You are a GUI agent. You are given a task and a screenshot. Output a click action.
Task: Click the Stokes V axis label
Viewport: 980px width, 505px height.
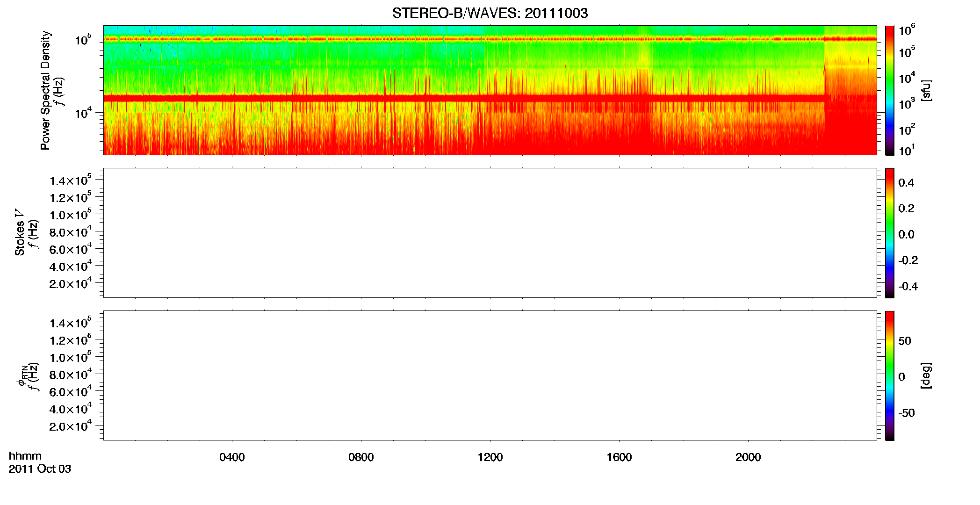pyautogui.click(x=20, y=233)
